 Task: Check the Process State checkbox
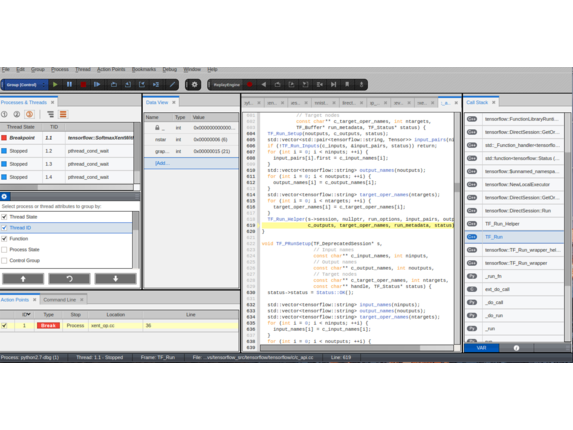(4, 250)
